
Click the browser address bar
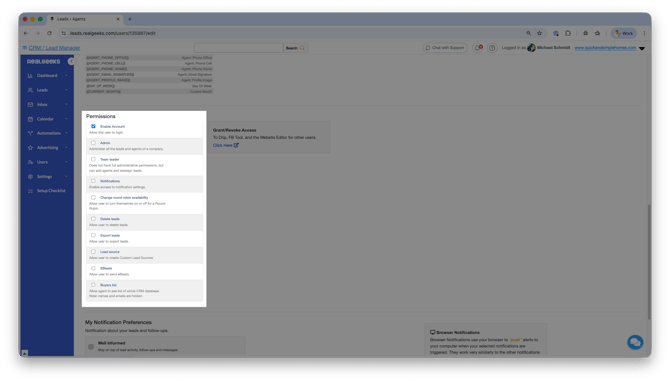(295, 33)
